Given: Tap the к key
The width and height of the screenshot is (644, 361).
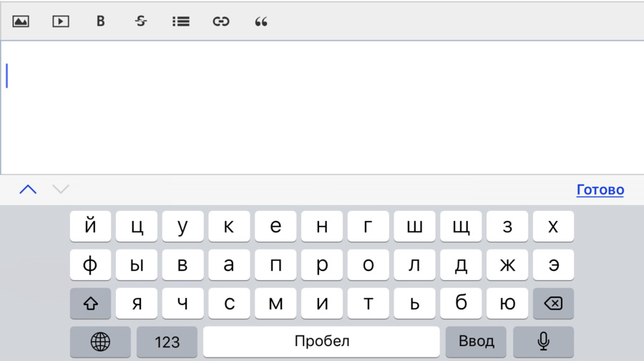Looking at the screenshot, I should (x=229, y=226).
